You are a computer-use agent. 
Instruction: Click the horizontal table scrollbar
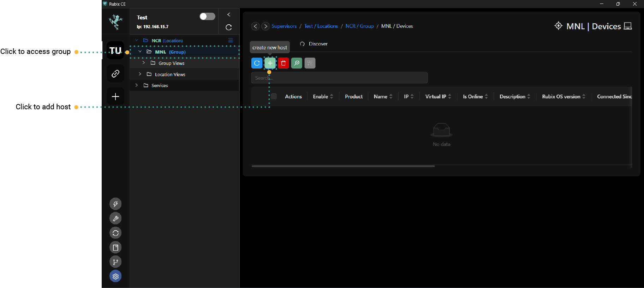(x=343, y=166)
